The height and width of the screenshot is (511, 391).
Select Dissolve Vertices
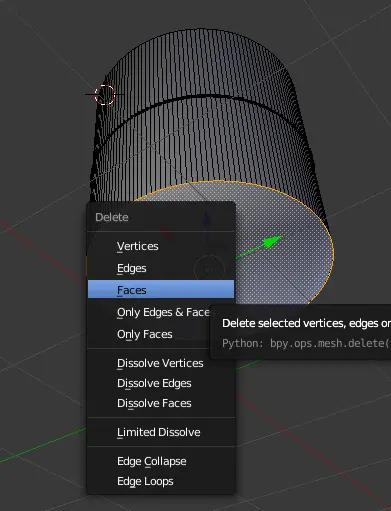[x=161, y=363]
